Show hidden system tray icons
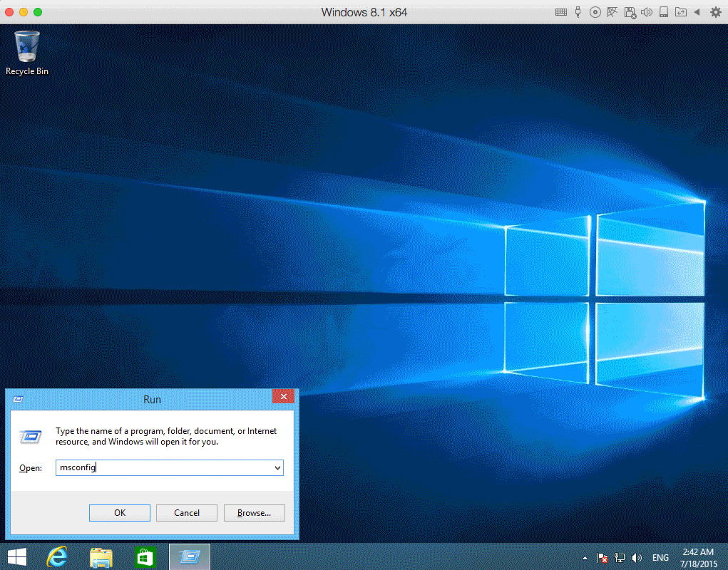 click(585, 558)
